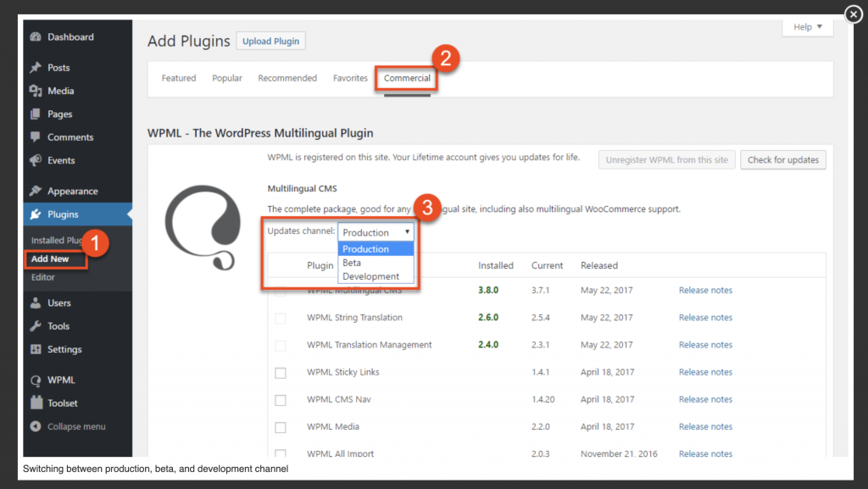Viewport: 868px width, 489px height.
Task: Click the large WPML plugin logo
Action: pos(203,227)
